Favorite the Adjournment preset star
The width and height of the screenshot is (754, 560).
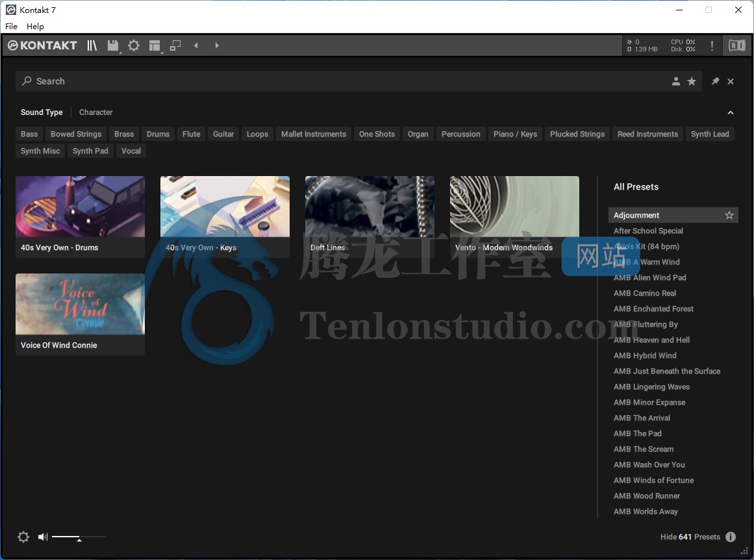(729, 215)
